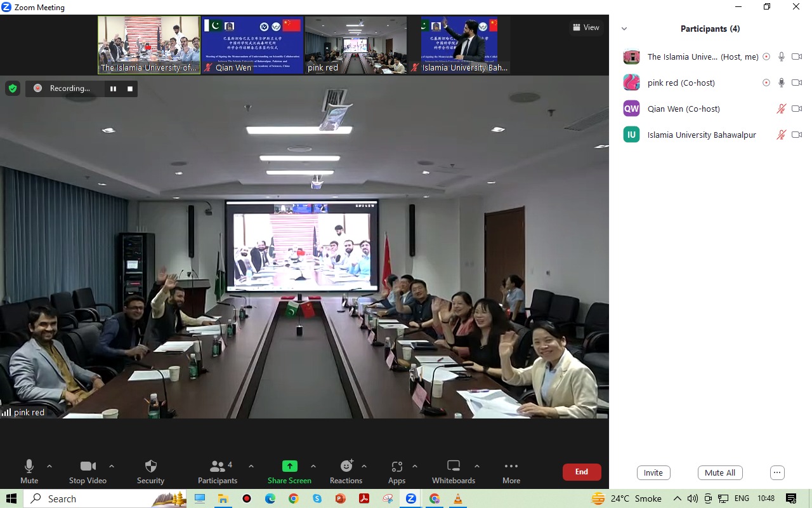Expand audio options arrow beside Mute
The height and width of the screenshot is (508, 812).
[49, 466]
